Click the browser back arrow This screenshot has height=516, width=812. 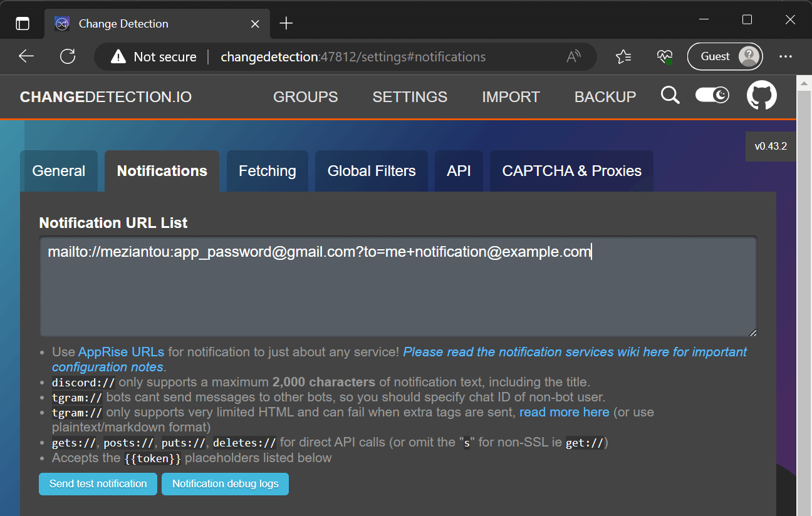(x=26, y=57)
